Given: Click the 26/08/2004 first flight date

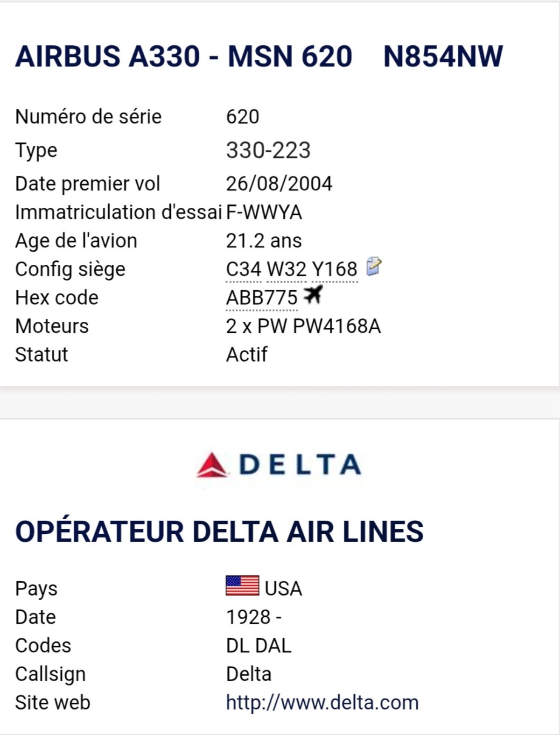Looking at the screenshot, I should click(x=279, y=184).
